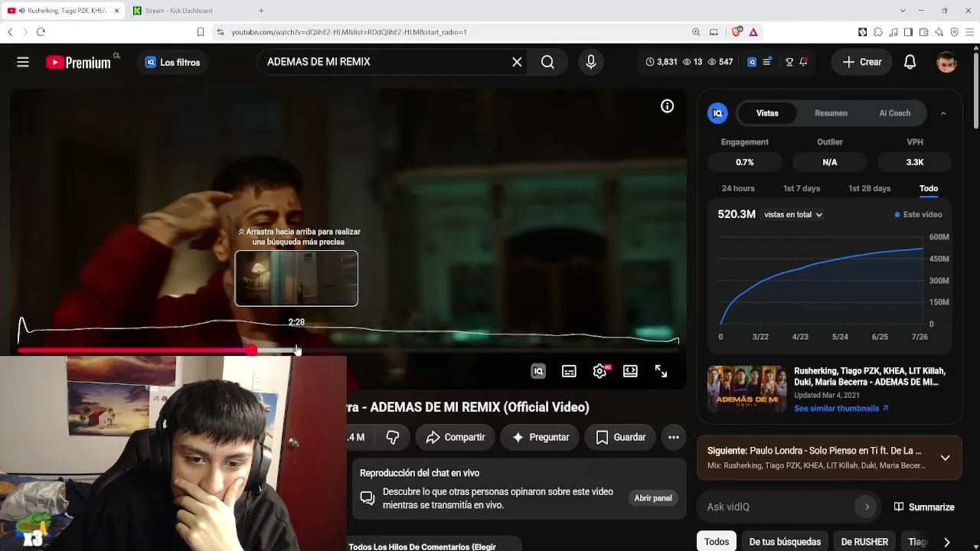Bookmark this page in the address bar
Screen dimensions: 980x551
201,32
